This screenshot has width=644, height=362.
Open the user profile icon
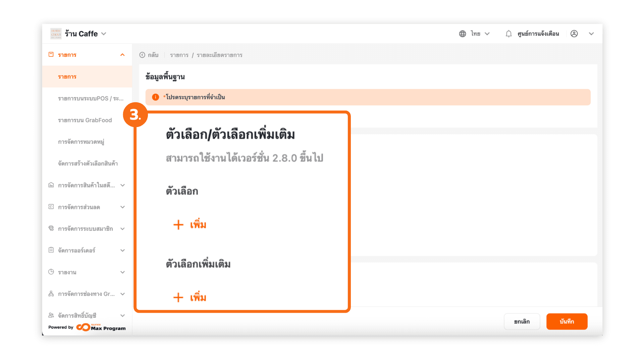pyautogui.click(x=574, y=34)
